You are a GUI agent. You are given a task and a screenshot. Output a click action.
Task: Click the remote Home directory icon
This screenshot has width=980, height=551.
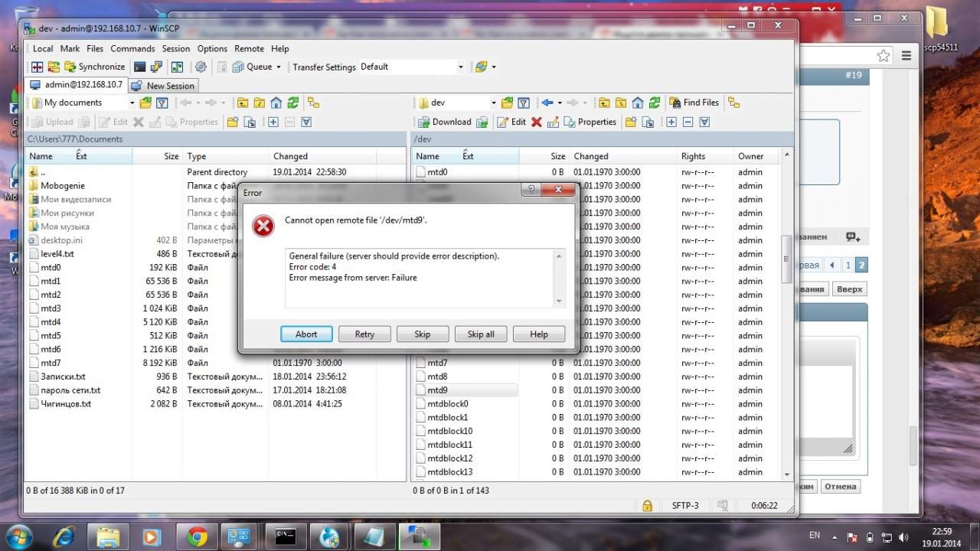(x=638, y=103)
